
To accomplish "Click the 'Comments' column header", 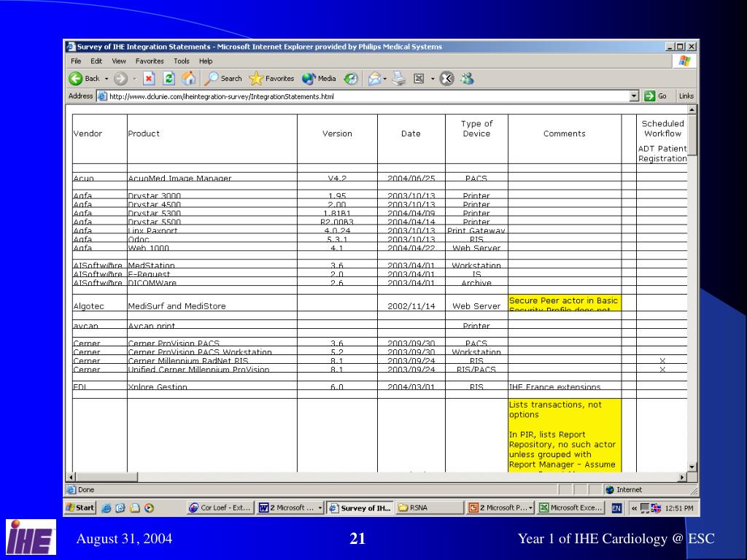I will pyautogui.click(x=565, y=134).
